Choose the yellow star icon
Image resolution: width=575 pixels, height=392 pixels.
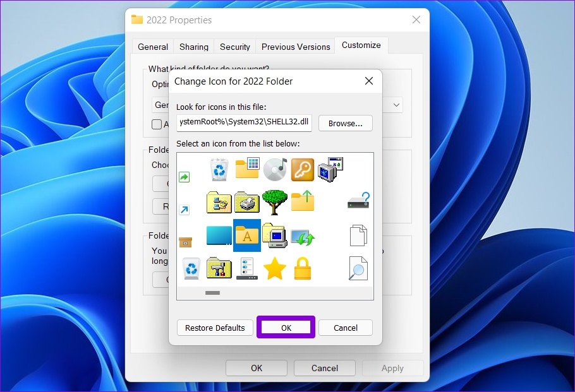tap(275, 268)
